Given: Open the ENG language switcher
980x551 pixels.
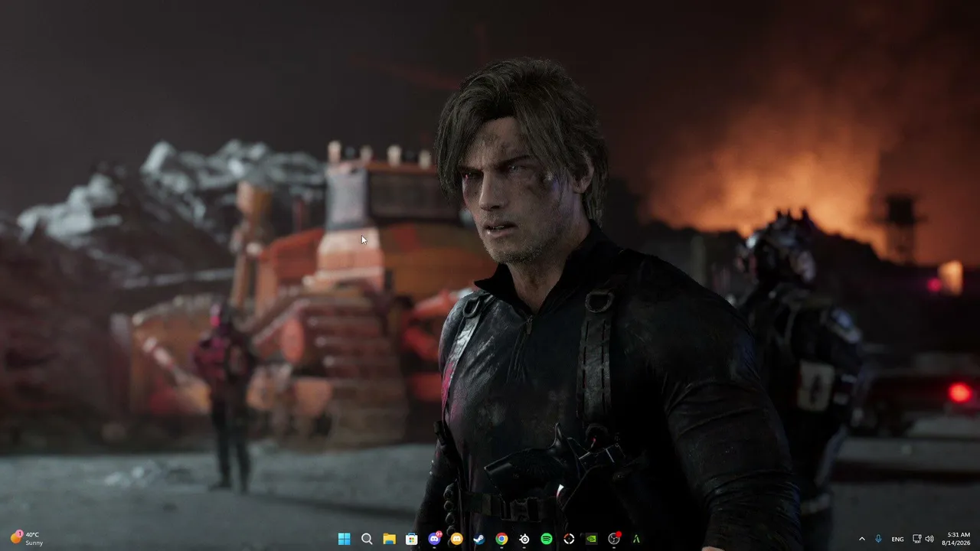Looking at the screenshot, I should click(897, 539).
